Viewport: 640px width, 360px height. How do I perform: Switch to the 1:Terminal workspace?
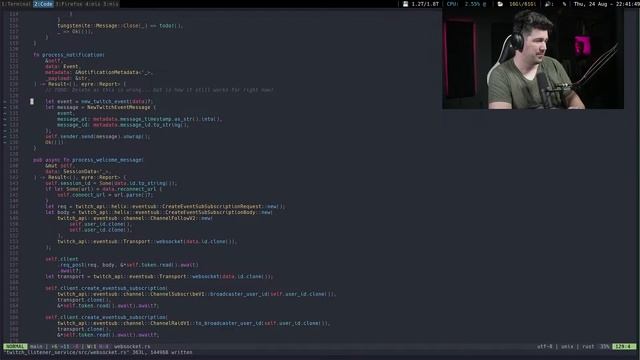pos(16,4)
